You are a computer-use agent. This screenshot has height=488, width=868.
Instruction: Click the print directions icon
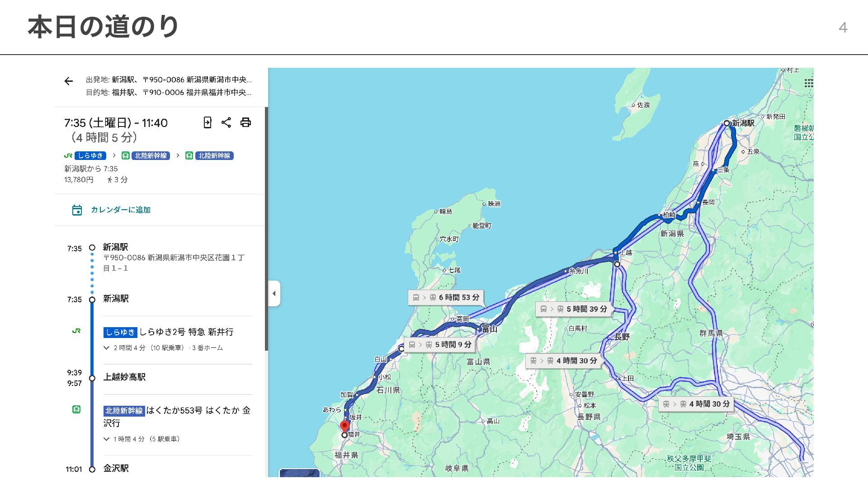click(245, 122)
